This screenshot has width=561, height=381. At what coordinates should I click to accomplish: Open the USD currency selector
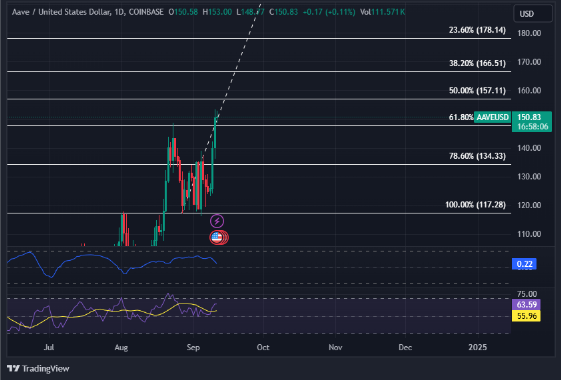point(533,14)
